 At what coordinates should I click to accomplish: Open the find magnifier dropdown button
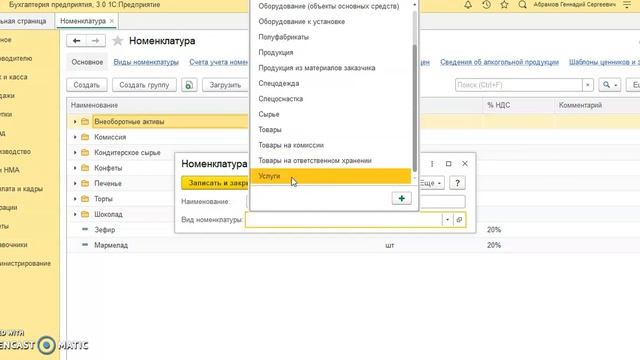tap(610, 85)
